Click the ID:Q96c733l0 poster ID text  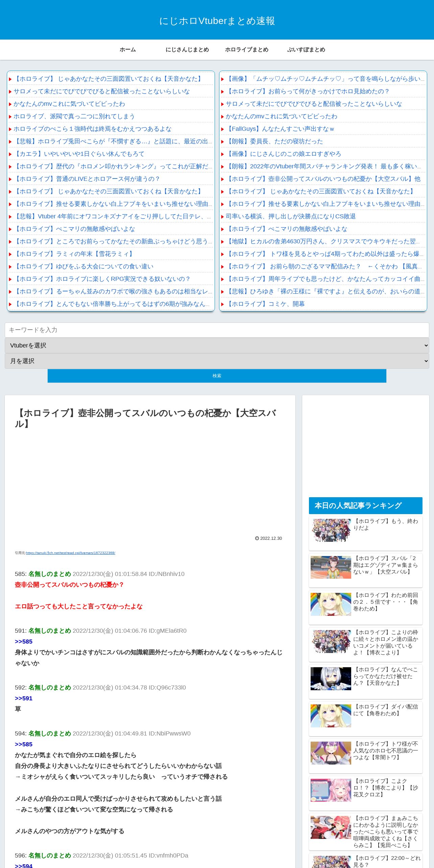point(167,688)
